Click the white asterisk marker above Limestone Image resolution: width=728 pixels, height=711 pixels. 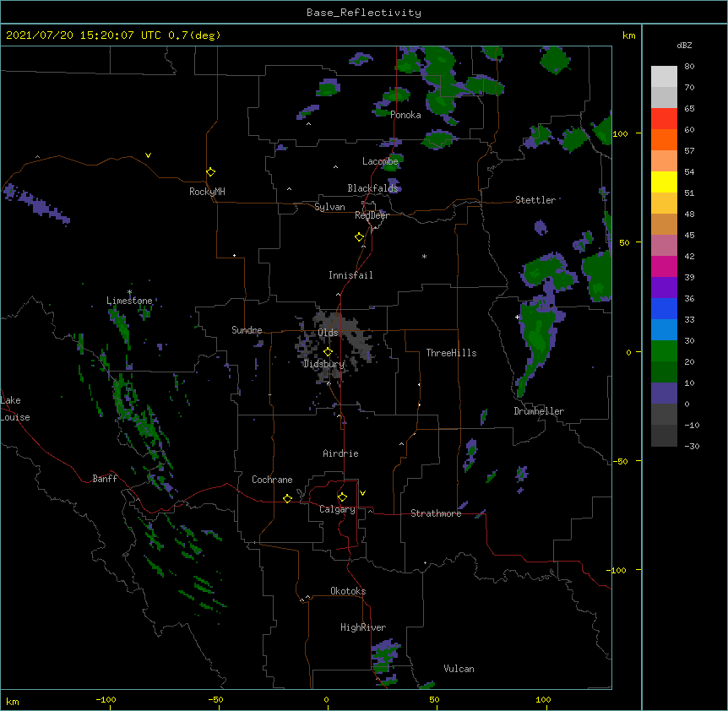[x=129, y=292]
